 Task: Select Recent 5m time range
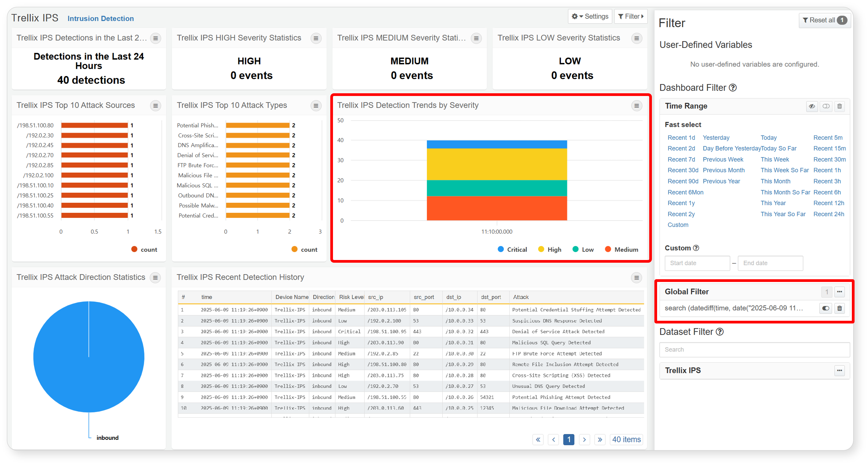click(828, 138)
